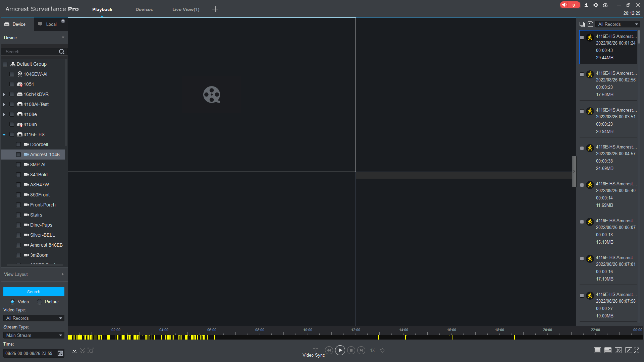Open the Main Stream dropdown
Viewport: 644px width, 362px height.
(34, 335)
